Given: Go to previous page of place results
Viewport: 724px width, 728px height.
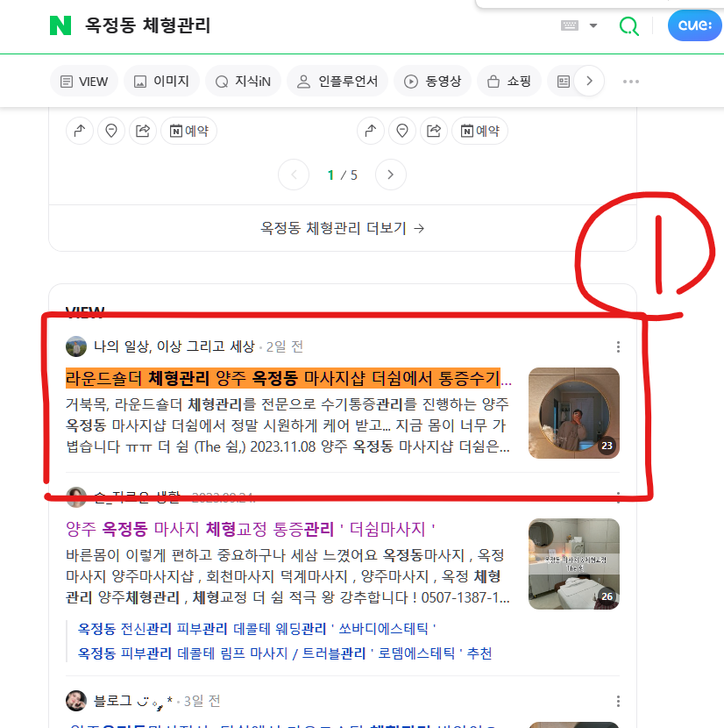Looking at the screenshot, I should pos(294,175).
